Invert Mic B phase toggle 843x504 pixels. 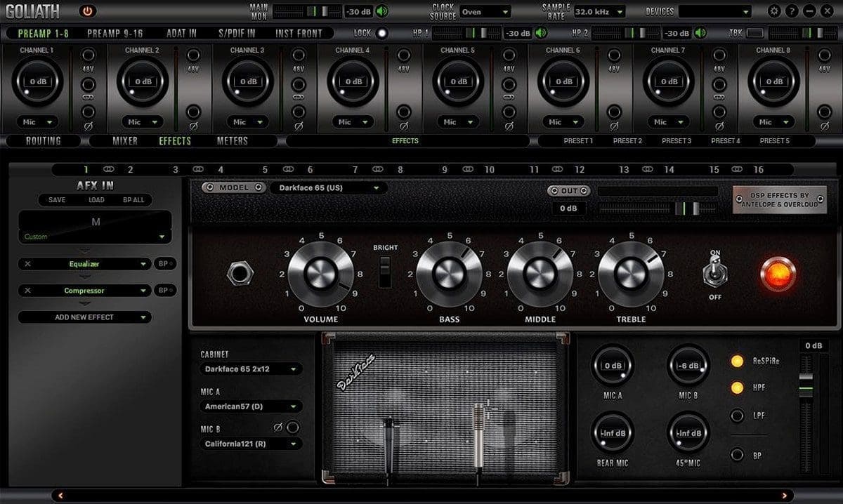[x=293, y=427]
